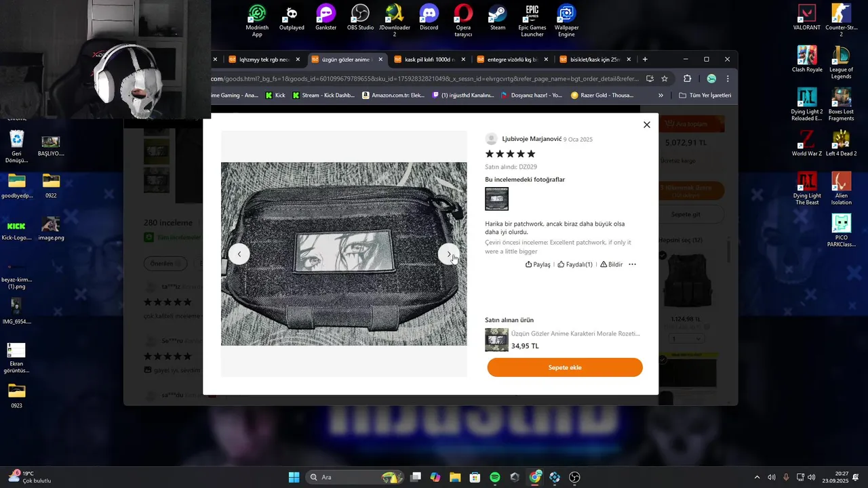Viewport: 868px width, 488px height.
Task: Open File Explorer from taskbar
Action: (x=455, y=477)
